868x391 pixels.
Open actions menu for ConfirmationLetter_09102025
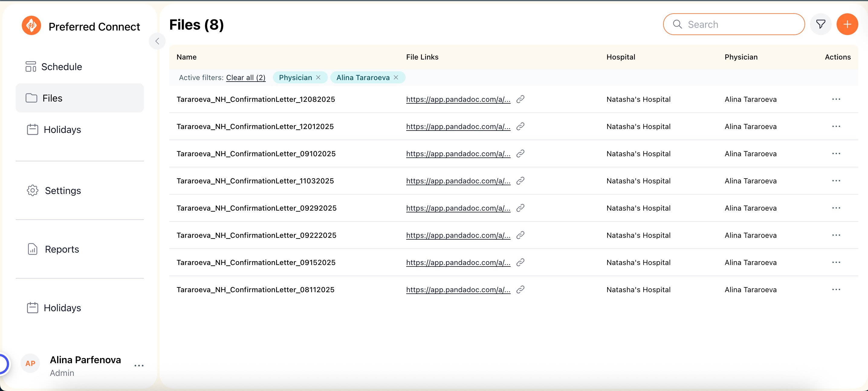(x=836, y=153)
